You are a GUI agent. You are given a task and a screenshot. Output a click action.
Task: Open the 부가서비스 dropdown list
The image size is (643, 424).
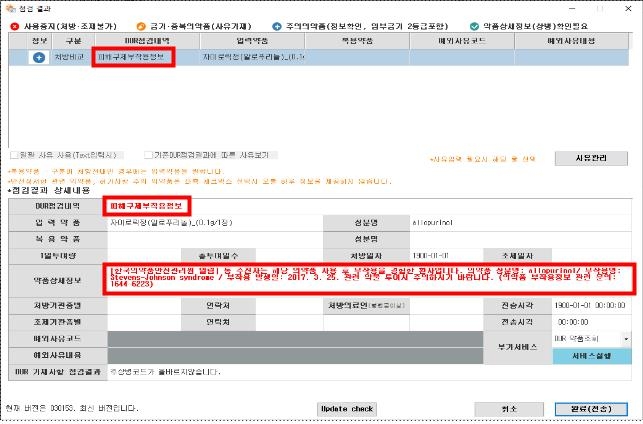pyautogui.click(x=626, y=340)
